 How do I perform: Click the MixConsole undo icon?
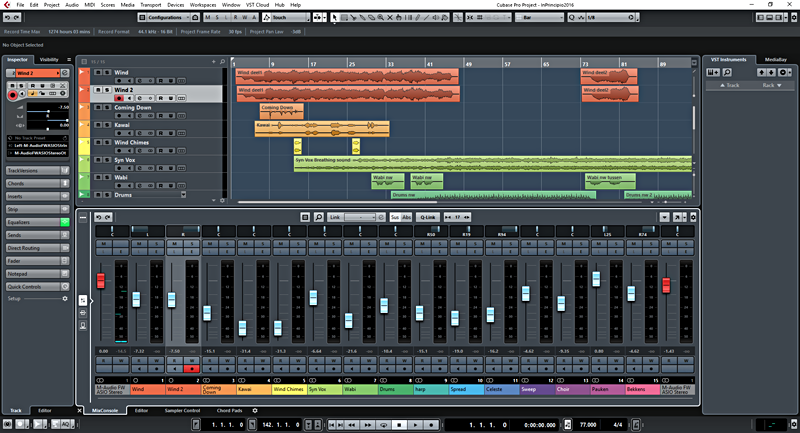[98, 217]
